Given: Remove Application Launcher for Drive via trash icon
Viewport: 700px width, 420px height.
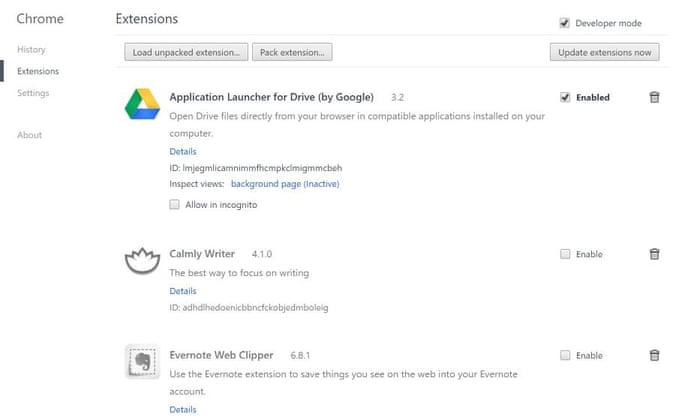Looking at the screenshot, I should coord(654,97).
